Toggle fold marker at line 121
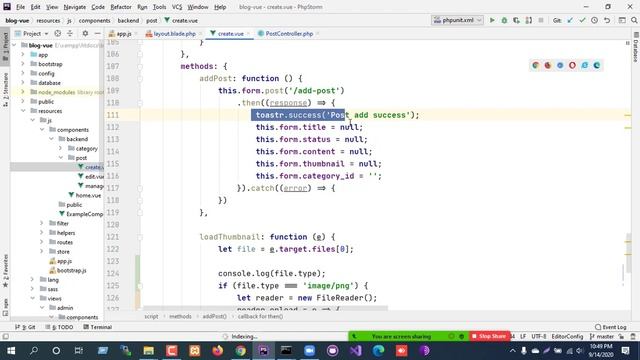This screenshot has height=360, width=640. tap(140, 237)
